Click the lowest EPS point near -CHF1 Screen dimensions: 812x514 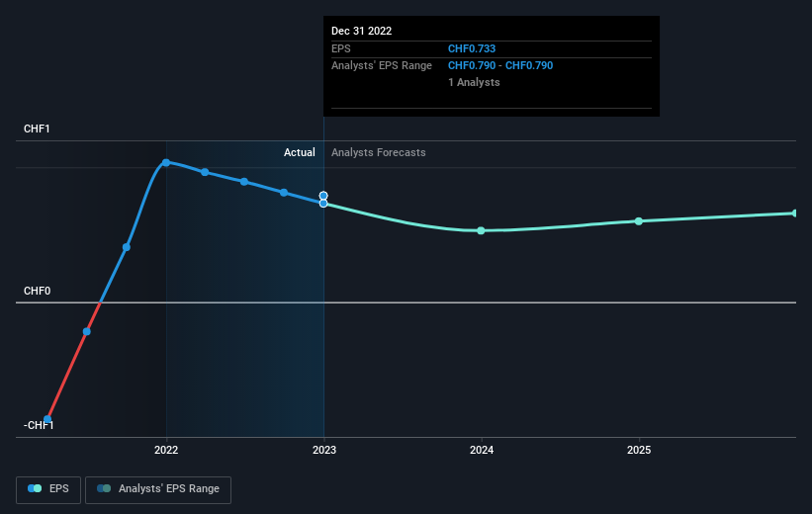(47, 419)
